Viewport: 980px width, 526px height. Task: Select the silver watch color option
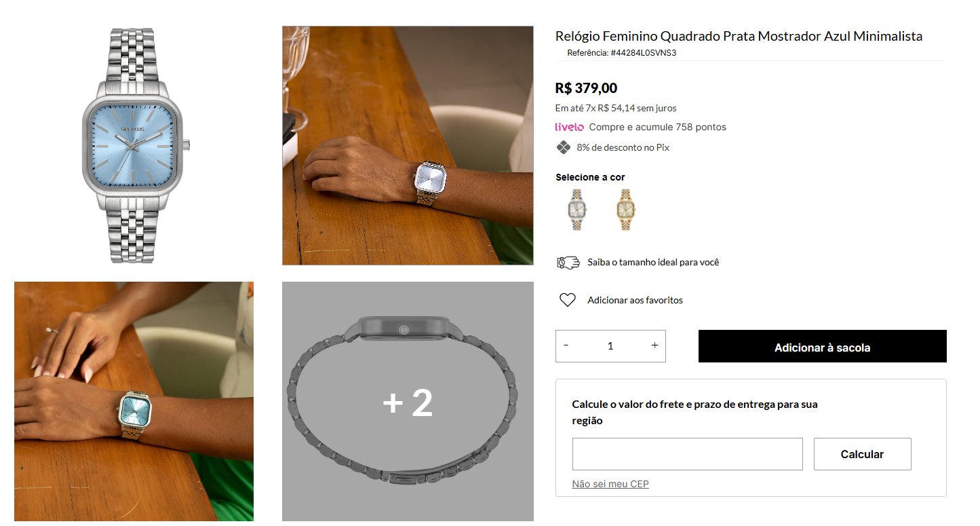pyautogui.click(x=576, y=210)
